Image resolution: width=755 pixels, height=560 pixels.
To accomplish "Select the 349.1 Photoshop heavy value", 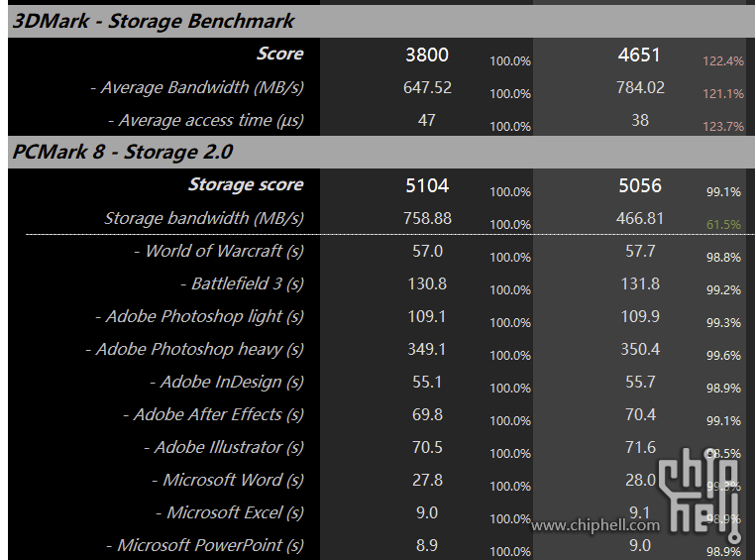I will 427,349.
